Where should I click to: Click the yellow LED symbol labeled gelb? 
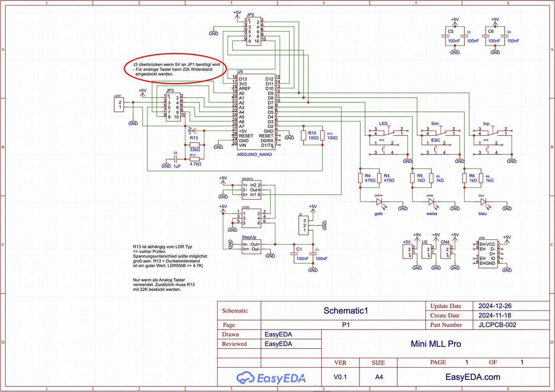click(x=380, y=202)
